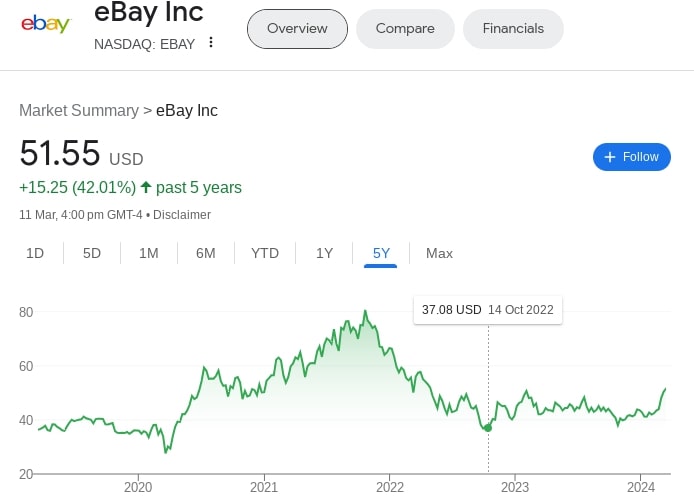
Task: Click the plus Follow button
Action: (x=631, y=157)
